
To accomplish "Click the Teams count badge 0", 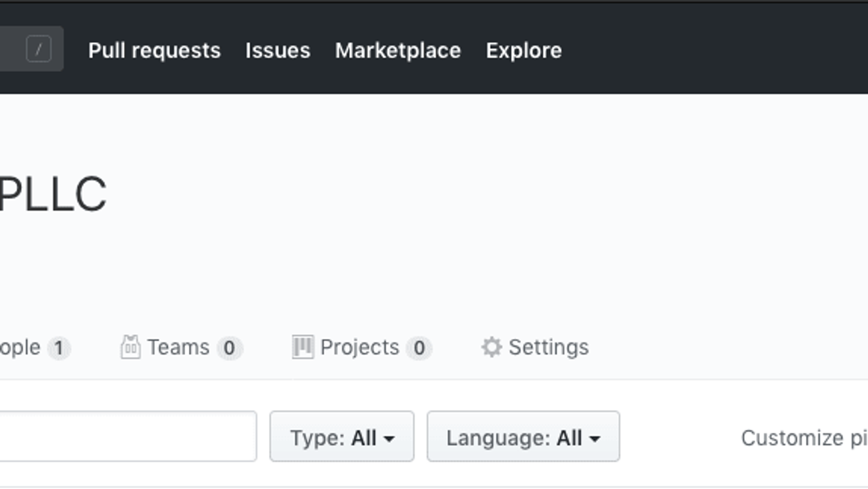I will tap(229, 348).
